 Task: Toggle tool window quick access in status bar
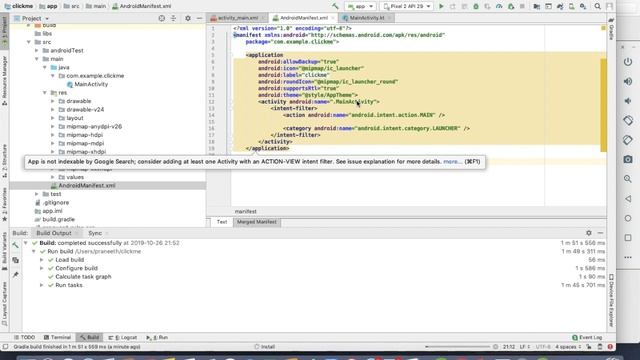tap(5, 347)
